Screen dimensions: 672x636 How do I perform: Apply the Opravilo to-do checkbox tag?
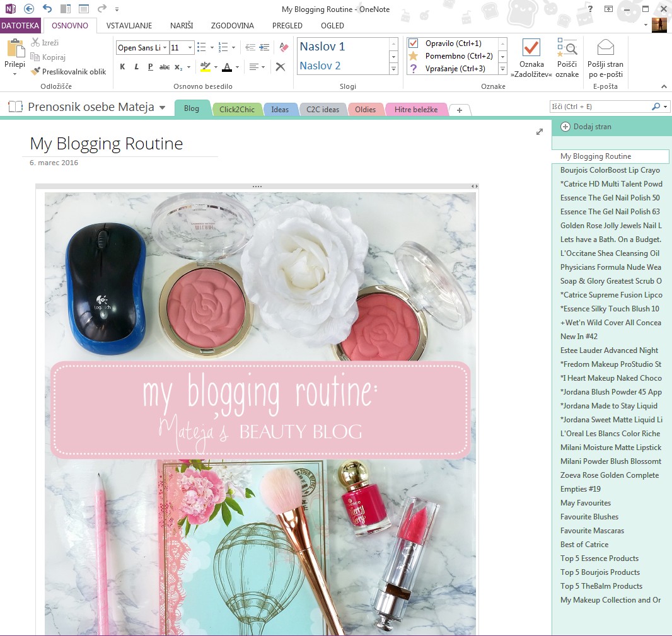[446, 43]
